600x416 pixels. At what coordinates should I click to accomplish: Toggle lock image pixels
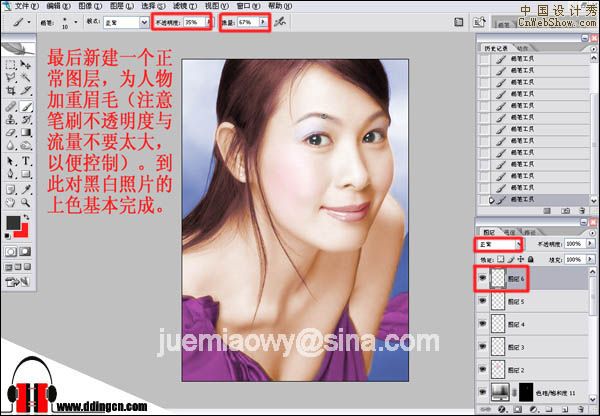(x=511, y=259)
